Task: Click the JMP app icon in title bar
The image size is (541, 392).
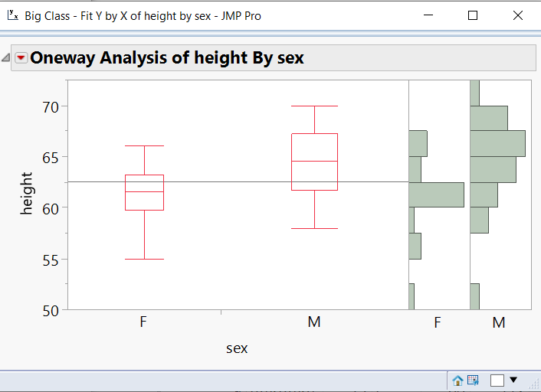Action: click(12, 15)
